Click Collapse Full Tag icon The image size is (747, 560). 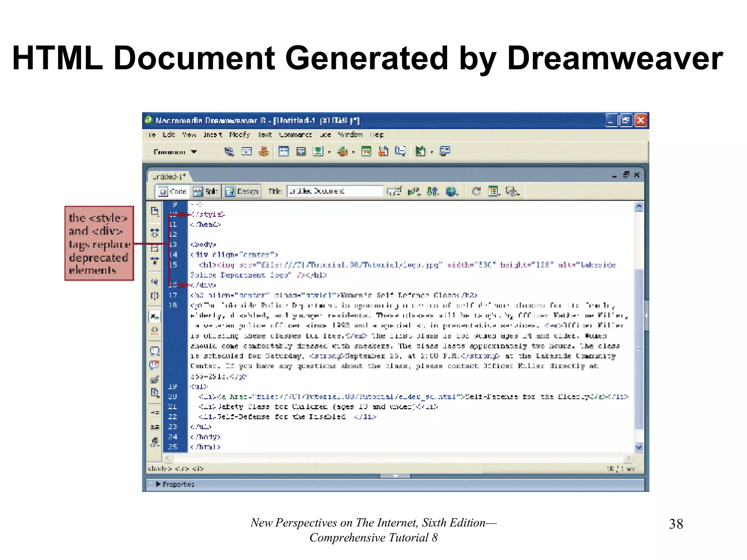click(x=155, y=232)
